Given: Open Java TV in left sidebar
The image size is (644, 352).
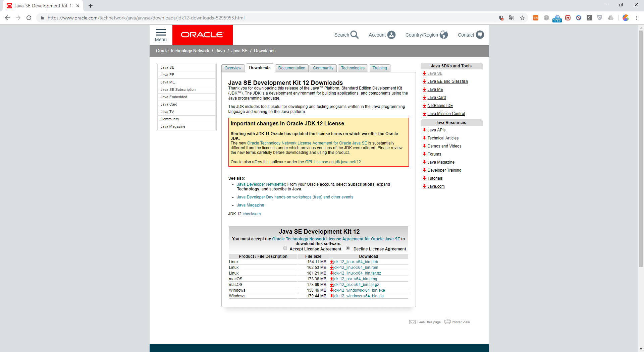Looking at the screenshot, I should 186,112.
